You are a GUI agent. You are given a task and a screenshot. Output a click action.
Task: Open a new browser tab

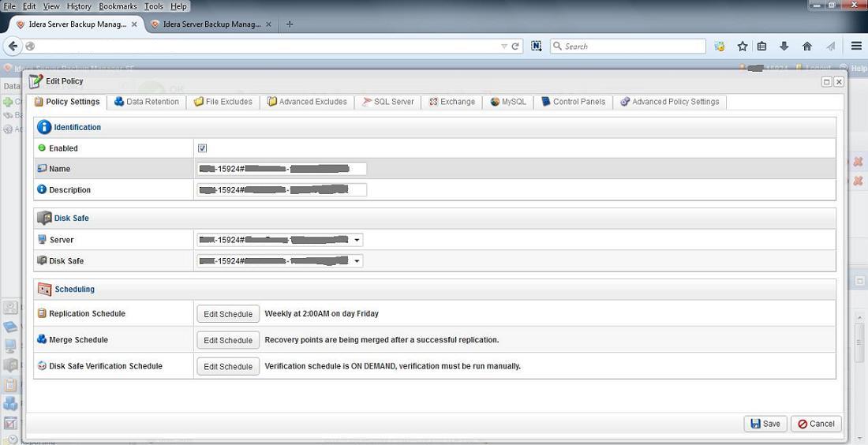pos(290,24)
